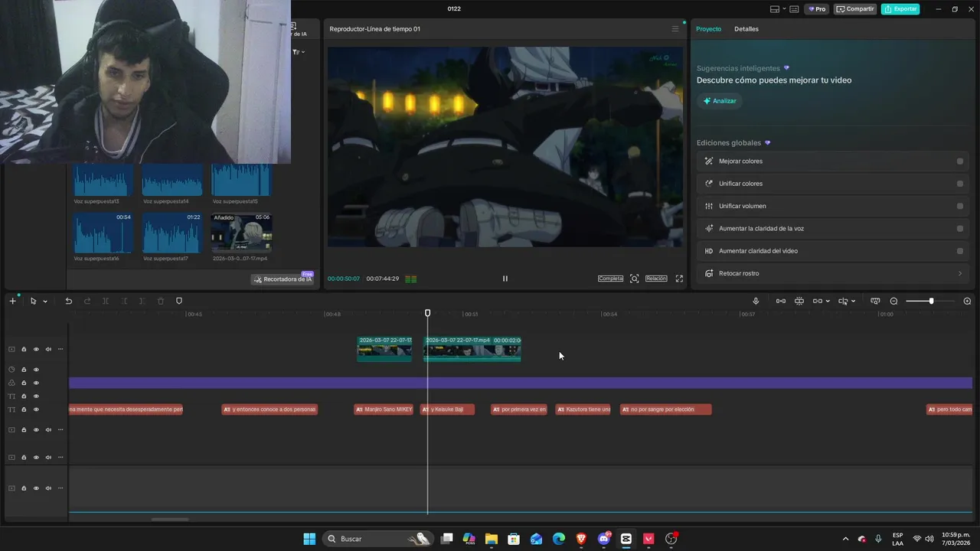Click the playhead marker on the timeline ruler

coord(427,313)
